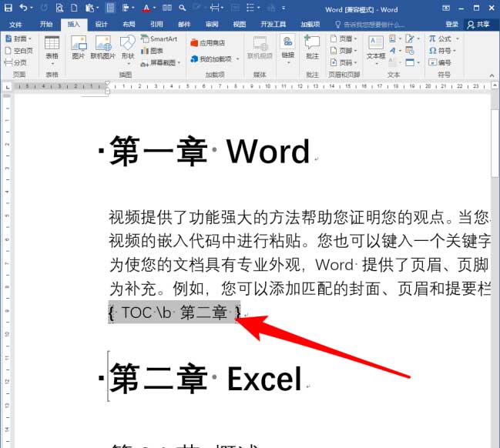The height and width of the screenshot is (448, 500).
Task: Click the 共享 share button
Action: click(478, 24)
